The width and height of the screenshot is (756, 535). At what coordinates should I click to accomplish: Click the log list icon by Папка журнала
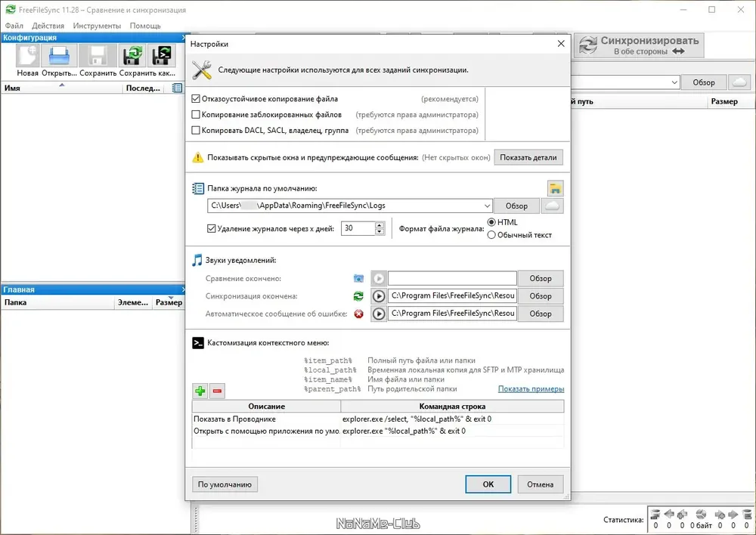197,188
